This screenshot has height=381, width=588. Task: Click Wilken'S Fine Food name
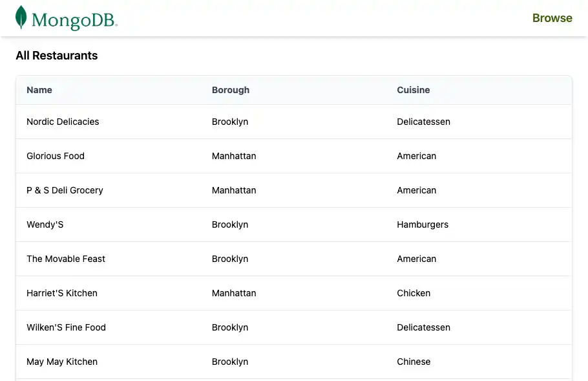point(66,327)
